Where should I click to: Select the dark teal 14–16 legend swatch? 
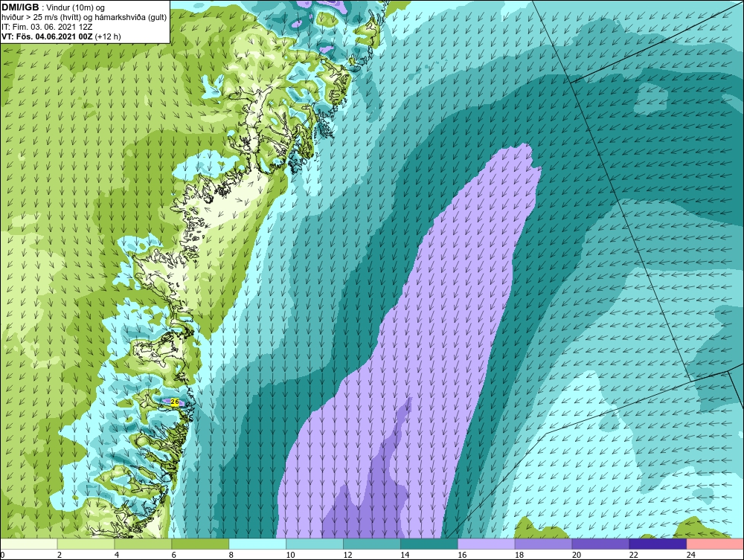[429, 544]
